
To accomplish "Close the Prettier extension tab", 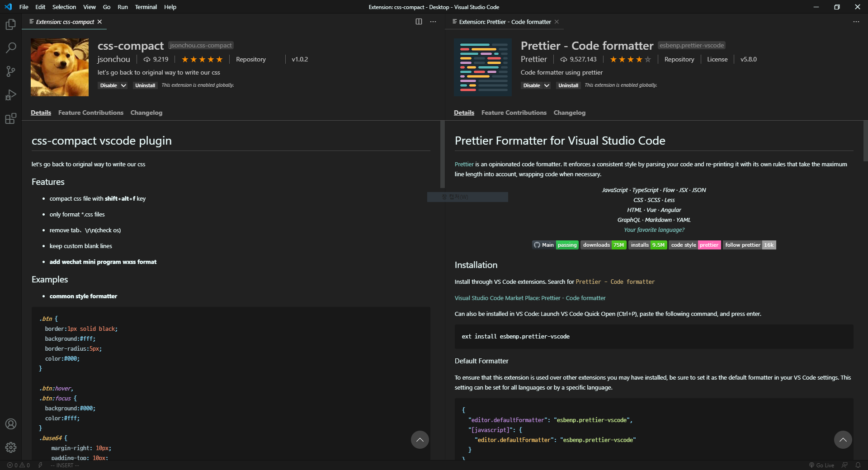I will point(557,22).
